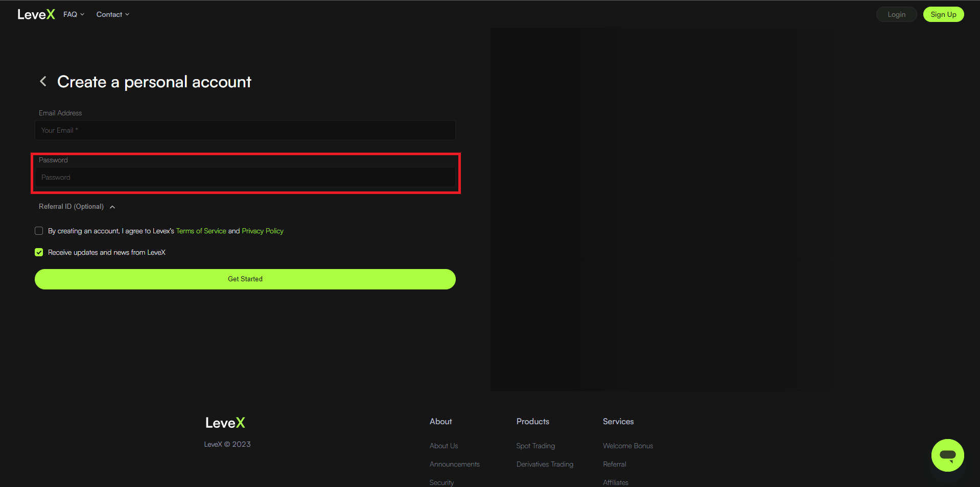The height and width of the screenshot is (487, 980).
Task: Click the About footer heading
Action: click(x=440, y=421)
